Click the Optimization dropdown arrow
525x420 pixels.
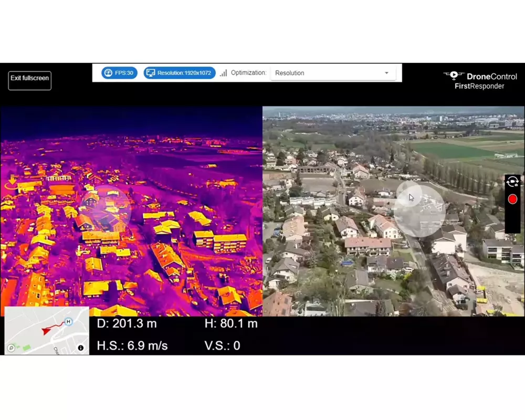[387, 73]
